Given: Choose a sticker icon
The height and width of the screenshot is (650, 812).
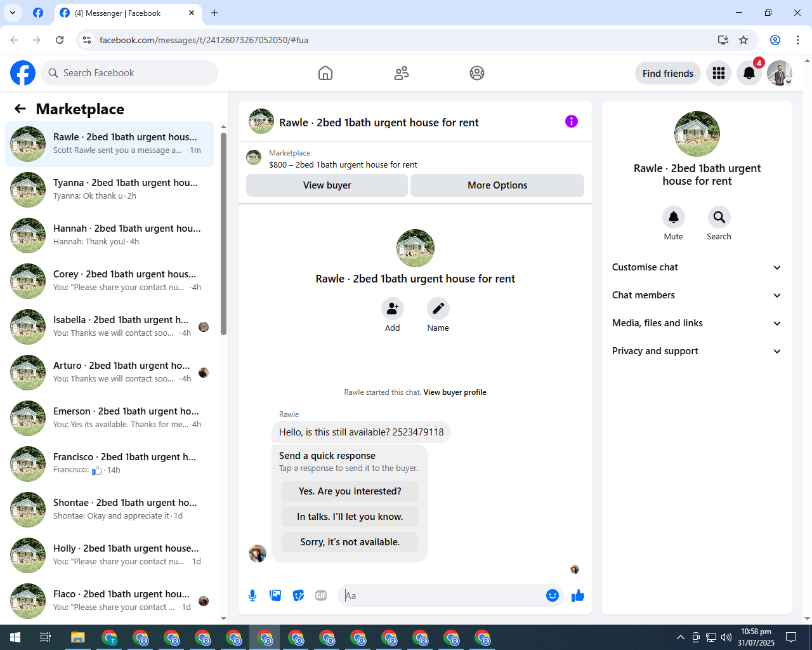Looking at the screenshot, I should 298,595.
